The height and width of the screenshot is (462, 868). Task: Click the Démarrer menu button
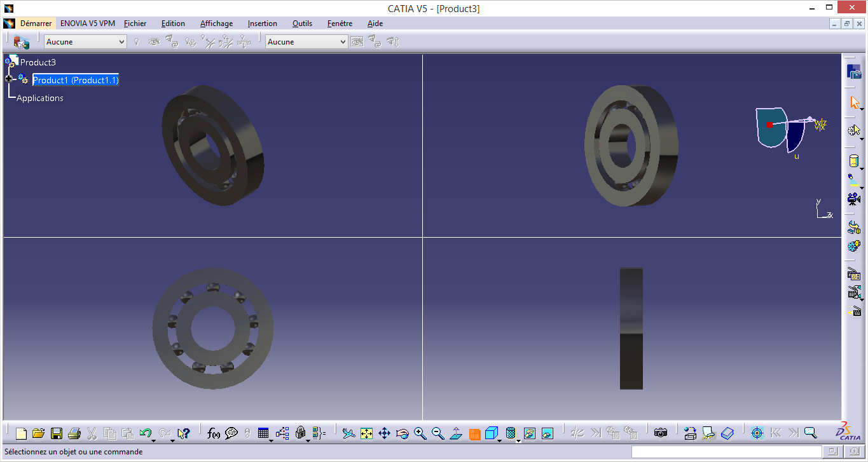point(36,24)
